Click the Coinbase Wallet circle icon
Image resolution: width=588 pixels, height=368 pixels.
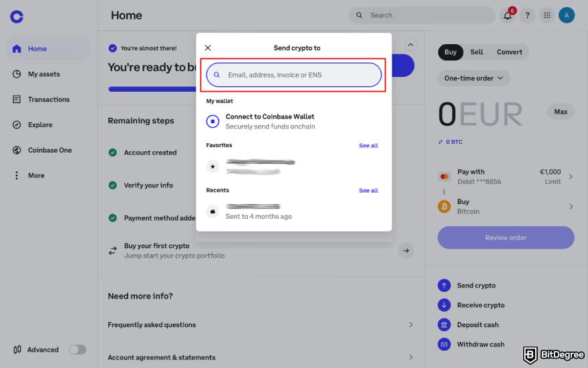[212, 121]
